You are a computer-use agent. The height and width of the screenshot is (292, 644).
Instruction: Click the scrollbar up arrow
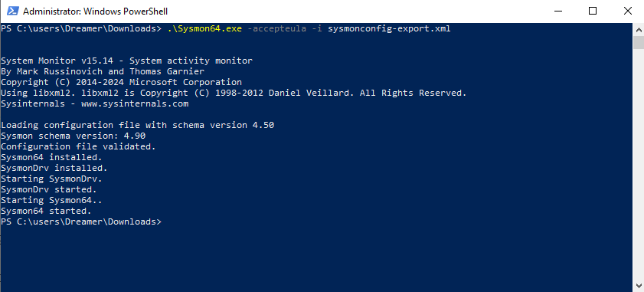pos(639,30)
